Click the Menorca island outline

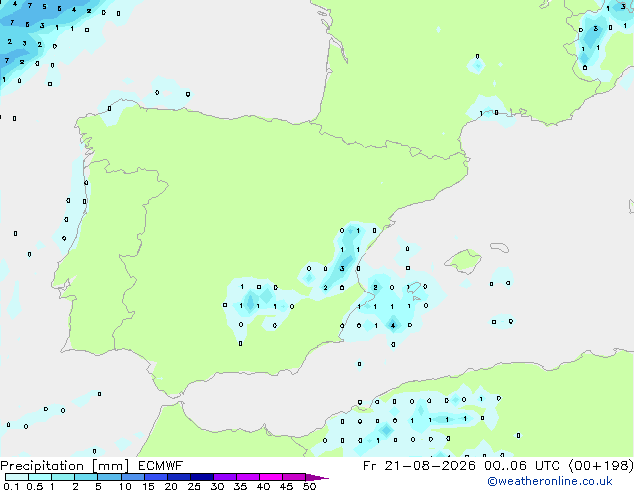coord(499,247)
